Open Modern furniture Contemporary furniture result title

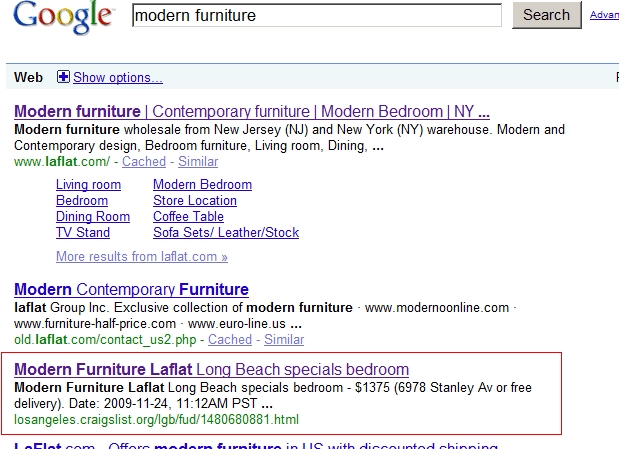(252, 112)
